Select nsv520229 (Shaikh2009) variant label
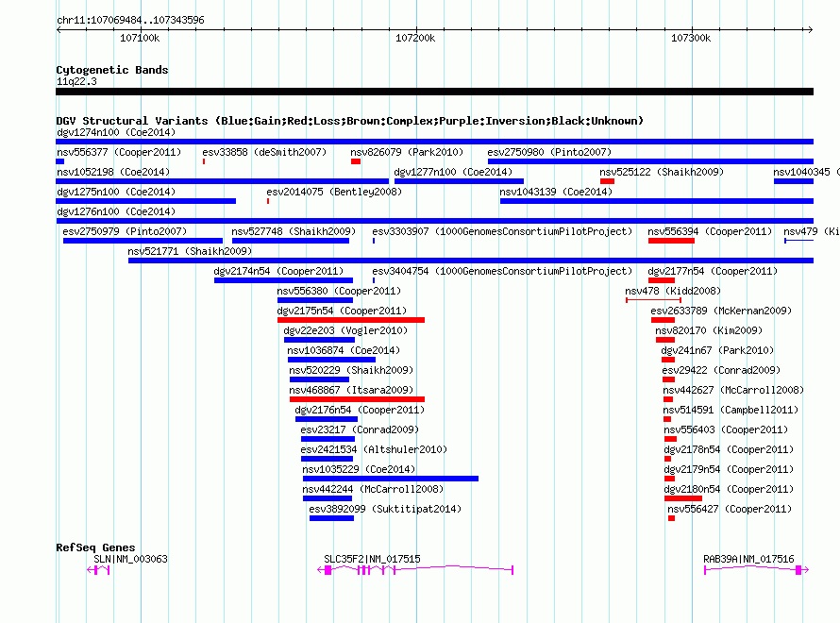 click(x=351, y=370)
